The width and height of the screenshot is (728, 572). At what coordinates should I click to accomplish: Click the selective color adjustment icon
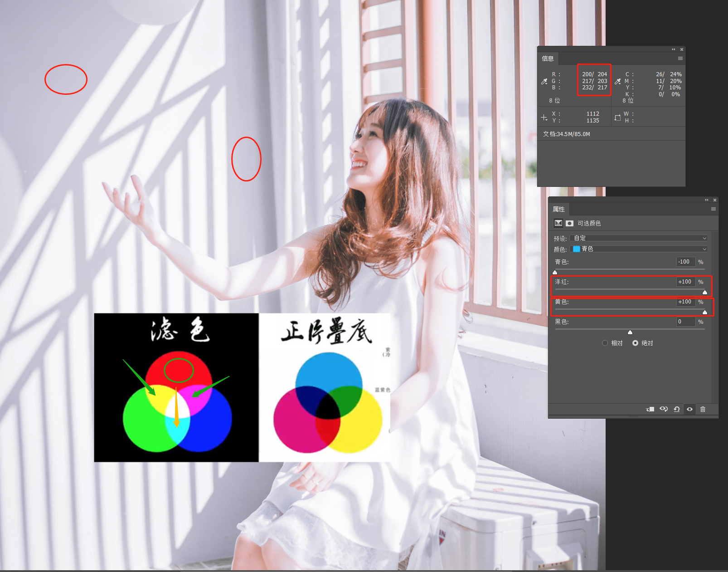(x=558, y=223)
